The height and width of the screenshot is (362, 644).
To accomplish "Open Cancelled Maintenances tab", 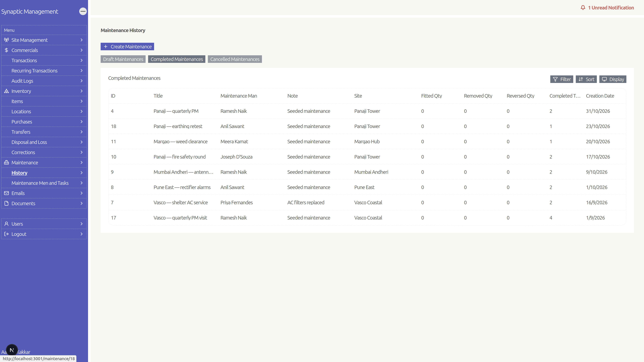I will pos(235,59).
